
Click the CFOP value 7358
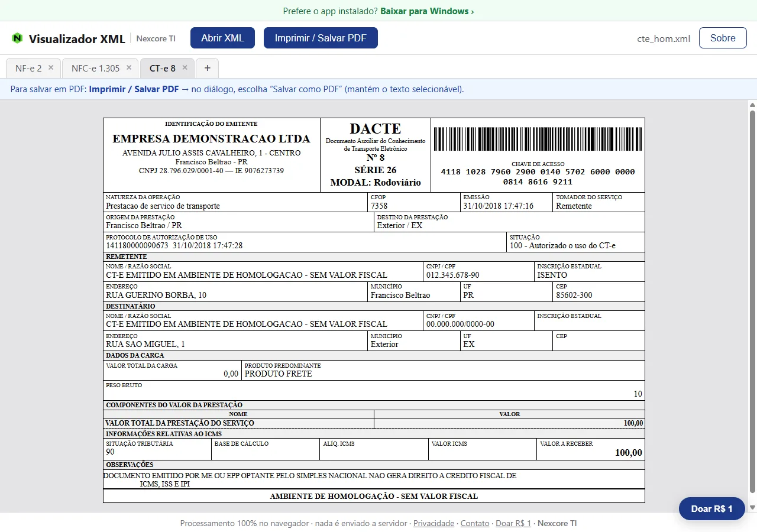tap(379, 206)
